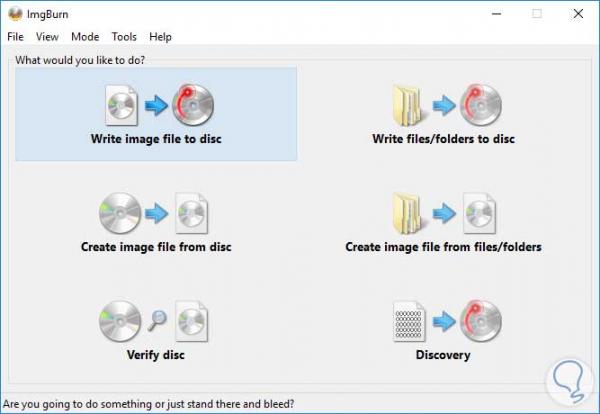Click the Discovery mode data-to-disc icon
The image size is (600, 414).
[447, 321]
